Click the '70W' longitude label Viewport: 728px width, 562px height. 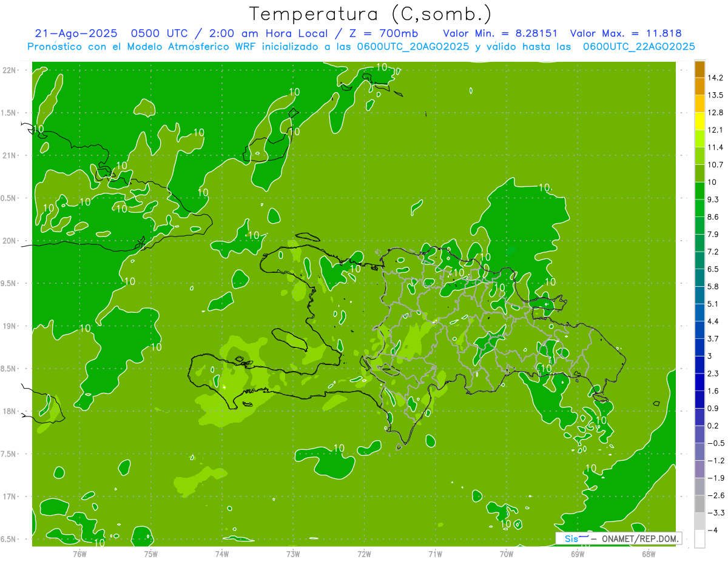507,554
